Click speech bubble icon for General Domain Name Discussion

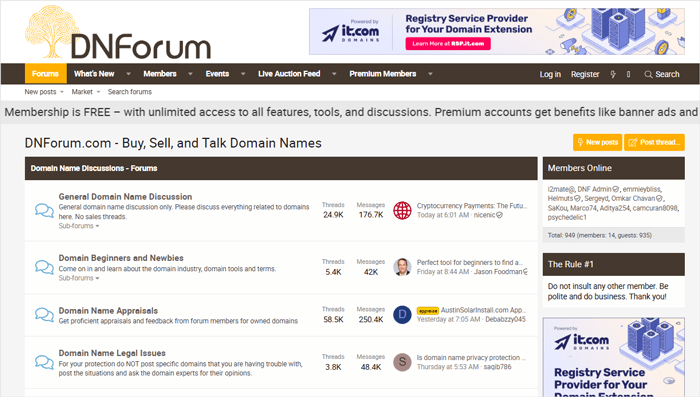(44, 210)
